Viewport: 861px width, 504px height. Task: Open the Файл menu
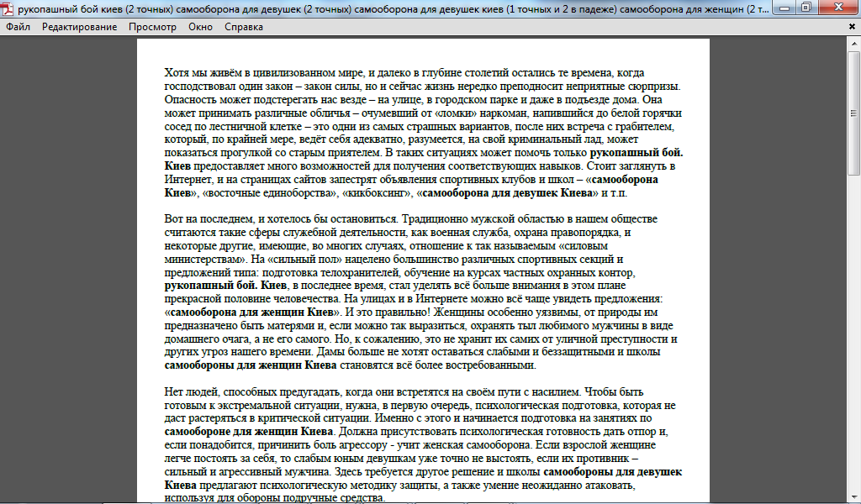click(18, 27)
